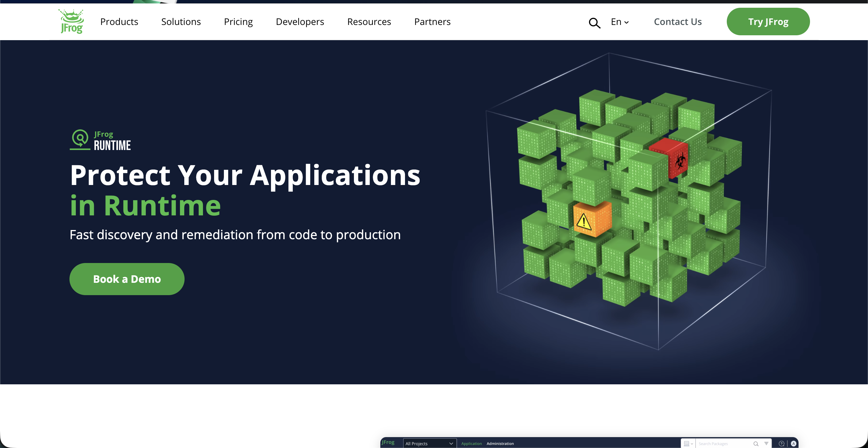Screen dimensions: 868x448
Task: Open the Contact Us link
Action: tap(678, 22)
